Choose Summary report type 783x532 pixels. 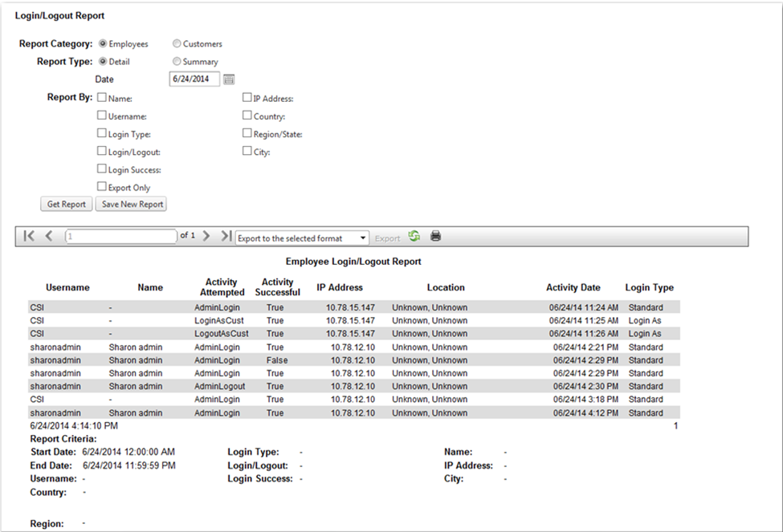click(x=177, y=62)
